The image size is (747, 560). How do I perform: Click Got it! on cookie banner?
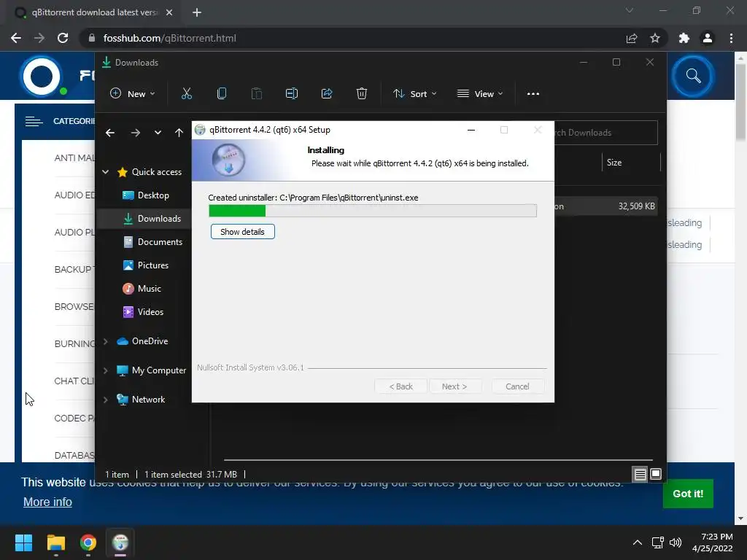pyautogui.click(x=688, y=494)
